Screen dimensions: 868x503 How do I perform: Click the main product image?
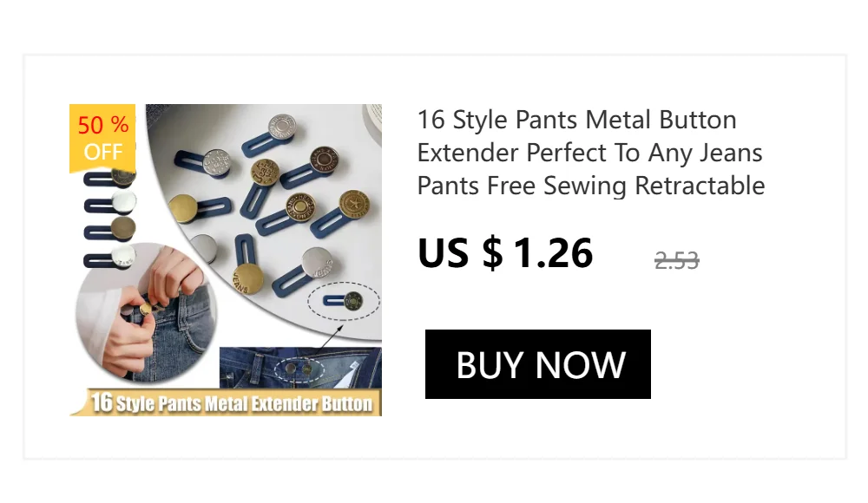[226, 260]
